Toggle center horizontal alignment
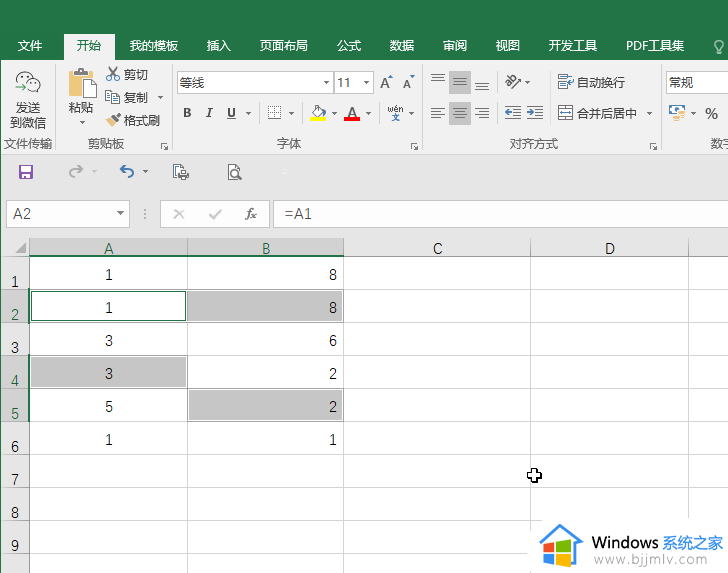This screenshot has height=573, width=728. point(460,113)
